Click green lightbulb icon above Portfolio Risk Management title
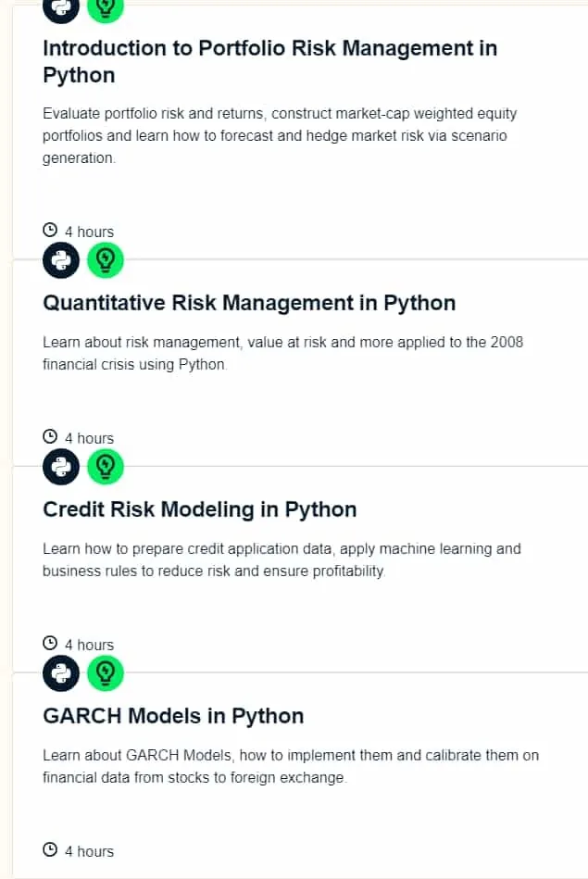 [106, 11]
